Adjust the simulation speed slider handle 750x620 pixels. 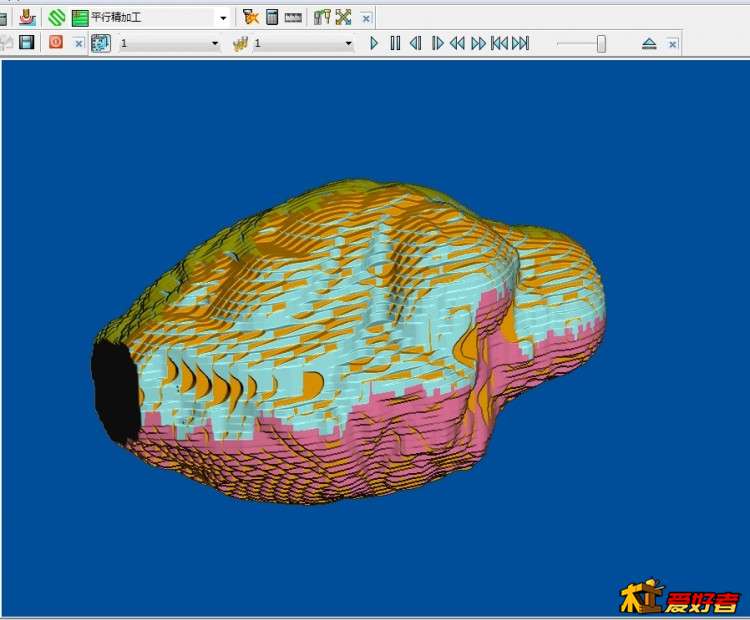coord(601,44)
